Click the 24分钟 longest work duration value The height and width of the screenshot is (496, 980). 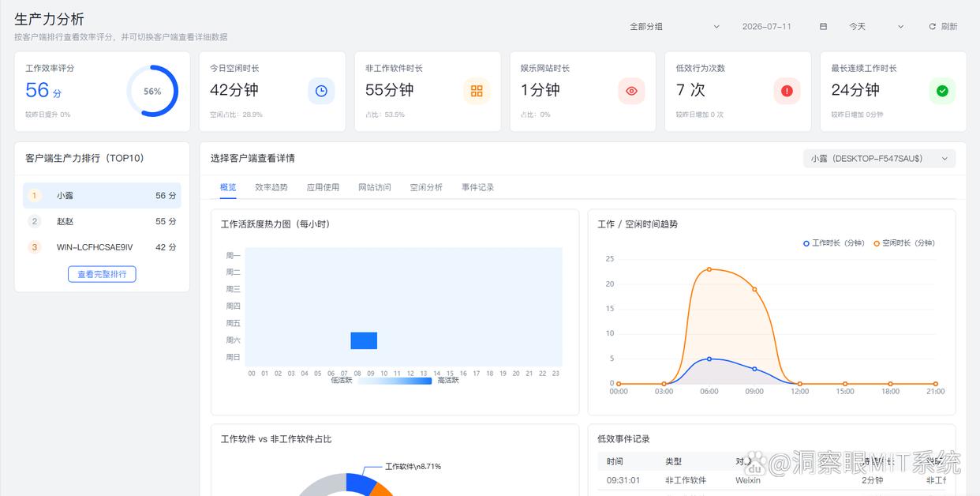(x=855, y=90)
